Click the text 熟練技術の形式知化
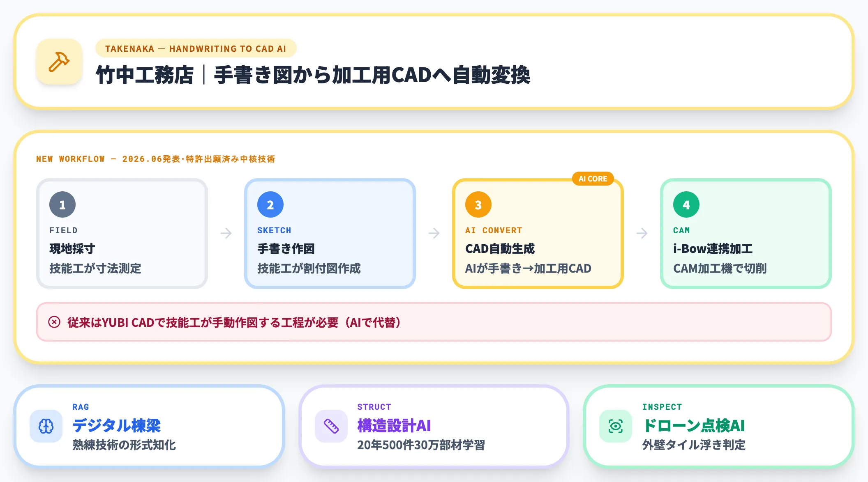 tap(124, 445)
